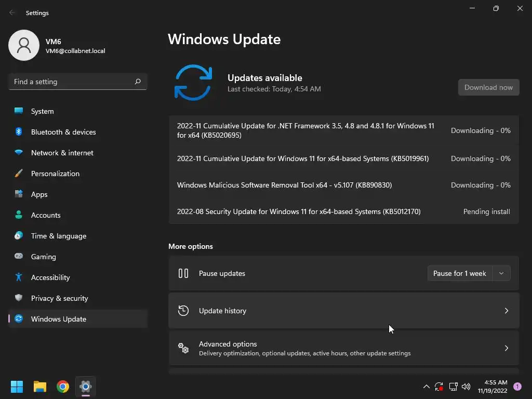The height and width of the screenshot is (399, 532).
Task: Click the Settings gear icon on the taskbar
Action: (86, 387)
